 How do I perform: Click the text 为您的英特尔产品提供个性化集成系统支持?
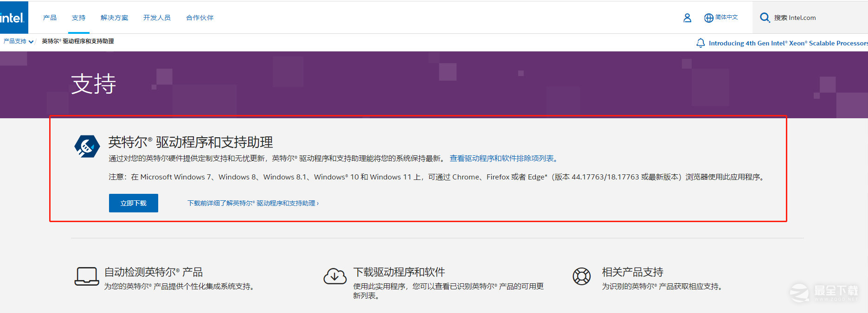[x=180, y=287]
